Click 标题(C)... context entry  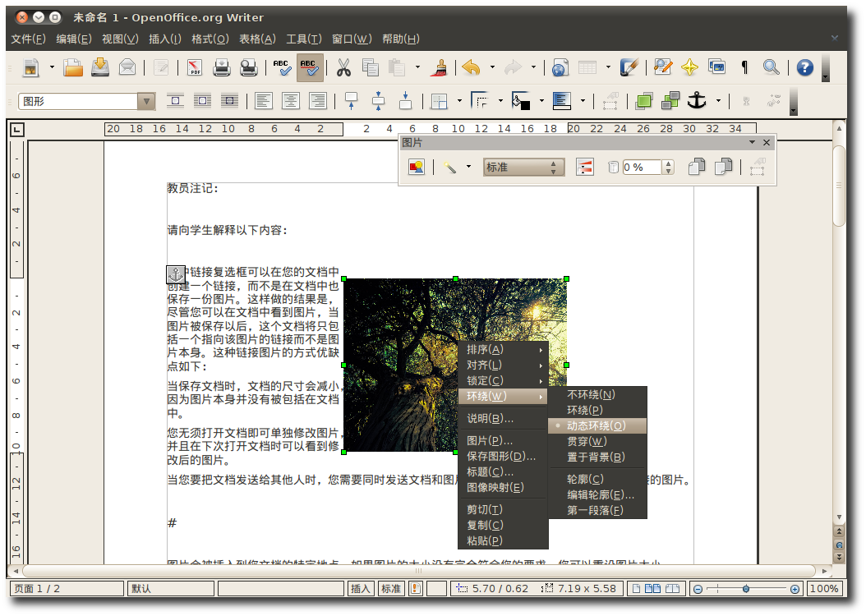(503, 471)
